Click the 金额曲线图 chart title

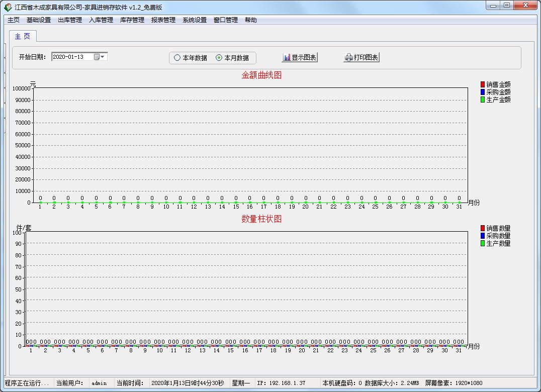[x=261, y=75]
